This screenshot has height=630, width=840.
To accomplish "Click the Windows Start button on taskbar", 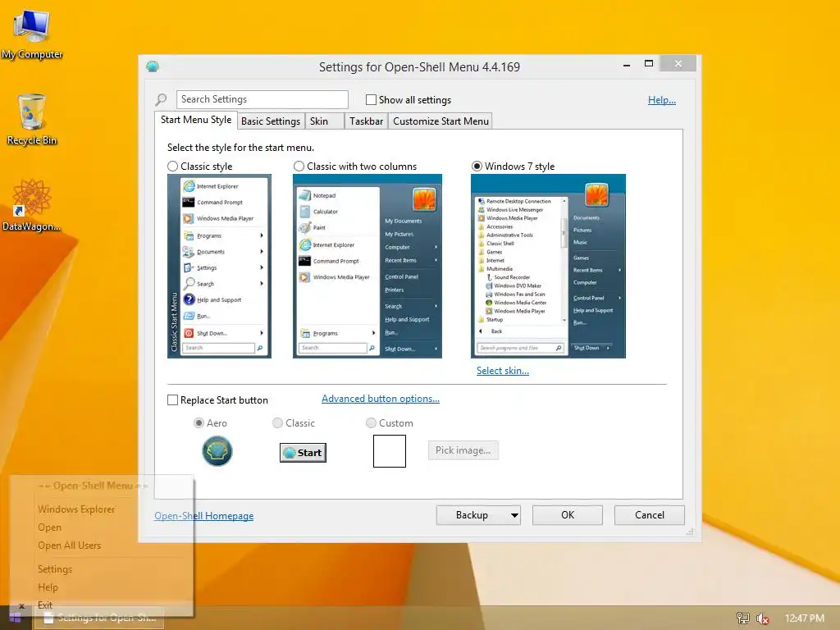I will pyautogui.click(x=15, y=618).
